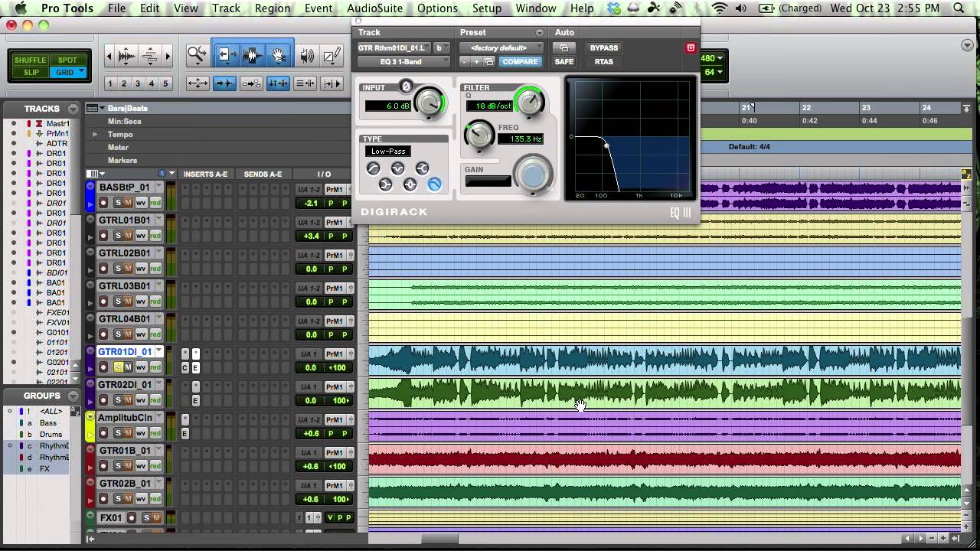980x551 pixels.
Task: Adjust the INPUT gain knob
Action: coord(430,102)
